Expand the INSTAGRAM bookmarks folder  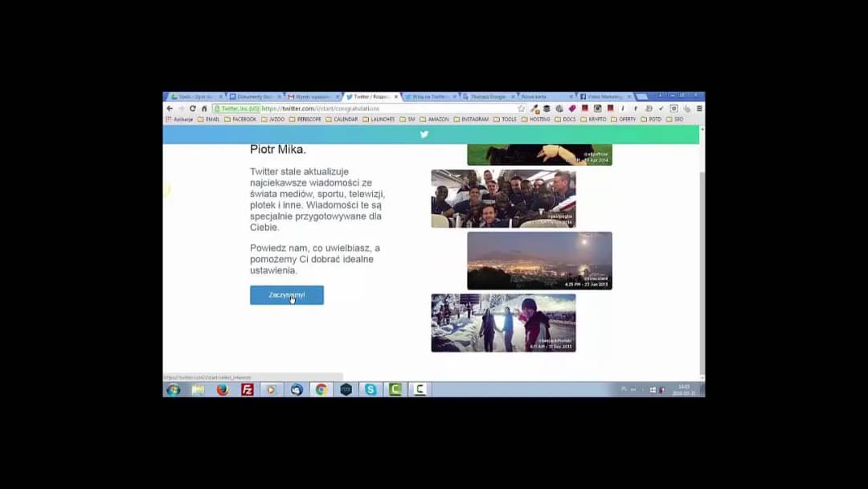point(471,119)
